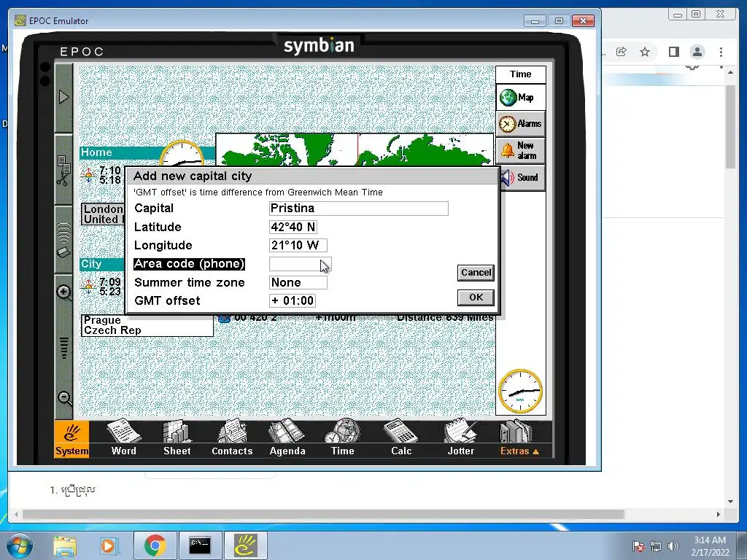Switch to Chrome in taskbar
Screen dimensions: 747x560
pos(155,545)
